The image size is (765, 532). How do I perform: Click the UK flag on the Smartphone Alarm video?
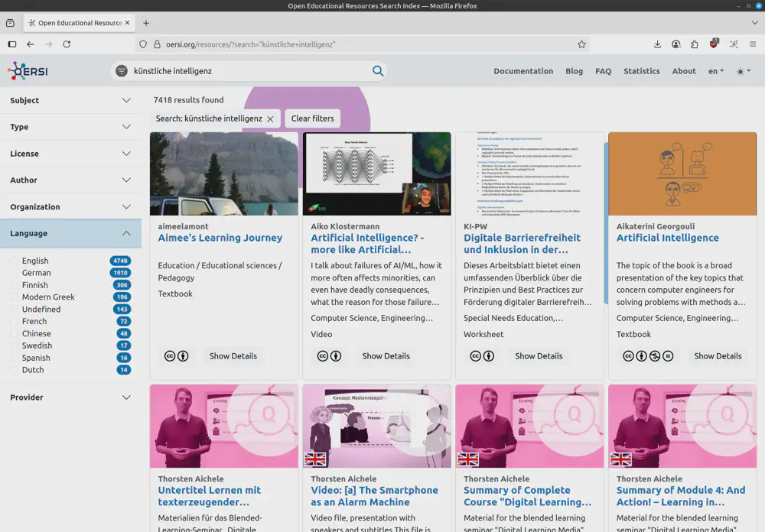[314, 459]
